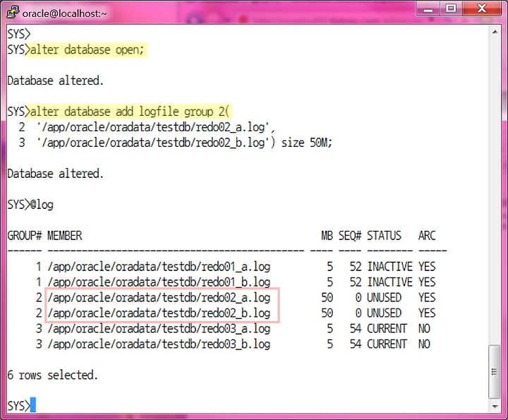Click sequence 52 for redo01_b.log

coord(356,282)
